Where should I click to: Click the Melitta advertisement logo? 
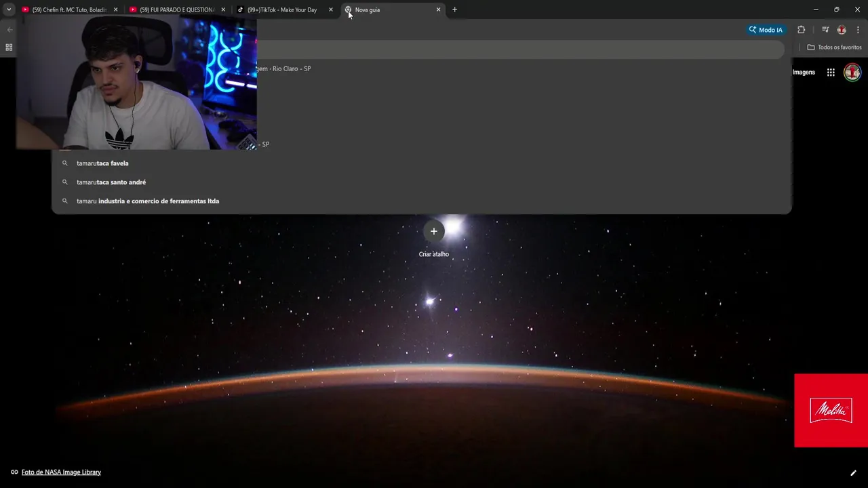831,411
